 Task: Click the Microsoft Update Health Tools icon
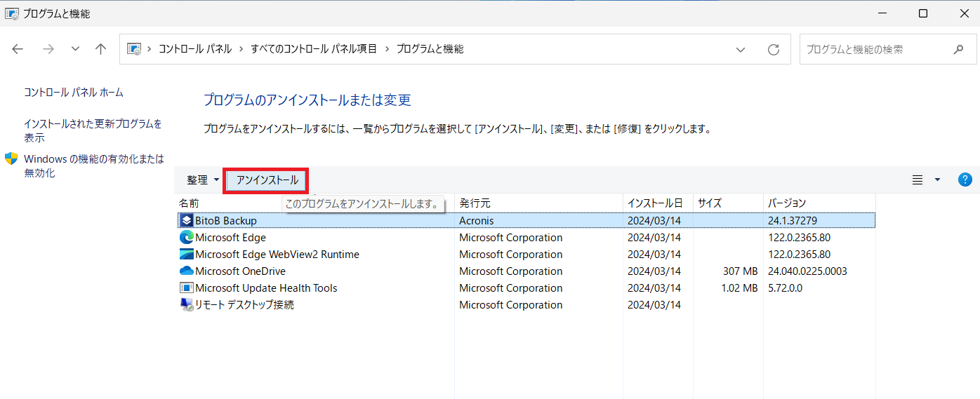tap(187, 288)
